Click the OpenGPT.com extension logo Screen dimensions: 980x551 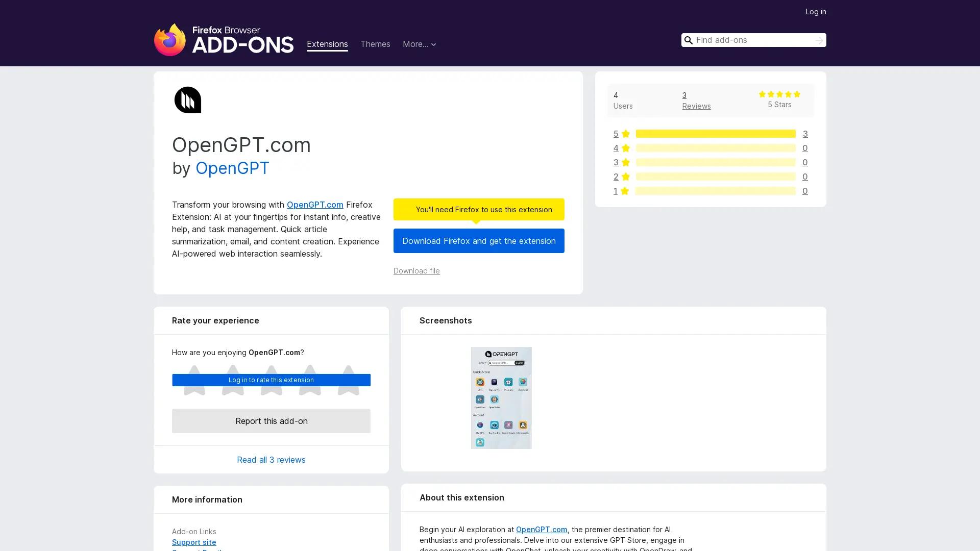[188, 99]
